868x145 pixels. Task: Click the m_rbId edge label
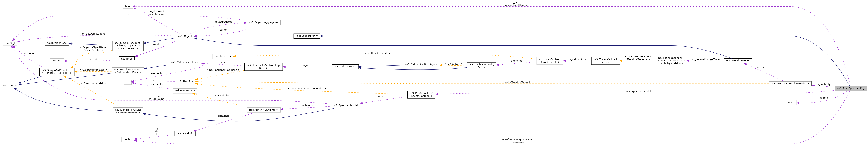pyautogui.click(x=823, y=98)
